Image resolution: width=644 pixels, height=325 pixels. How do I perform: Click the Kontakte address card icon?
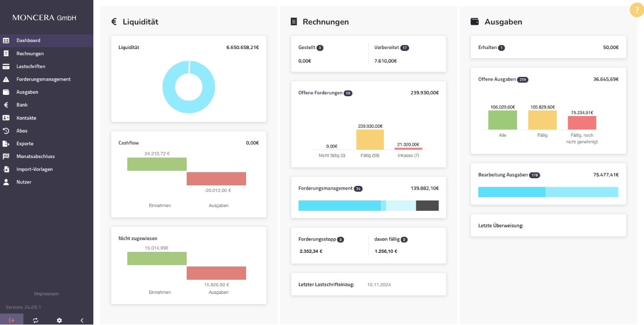pyautogui.click(x=6, y=118)
